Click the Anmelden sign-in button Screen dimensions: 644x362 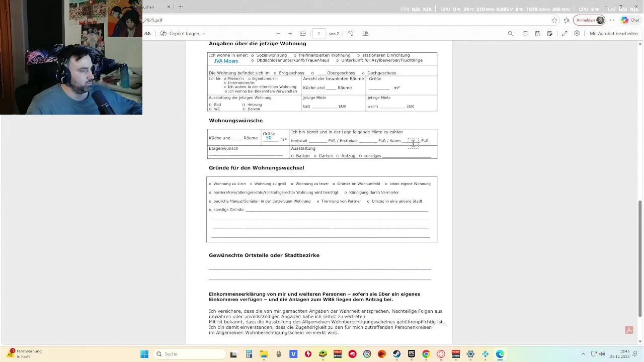click(x=589, y=20)
